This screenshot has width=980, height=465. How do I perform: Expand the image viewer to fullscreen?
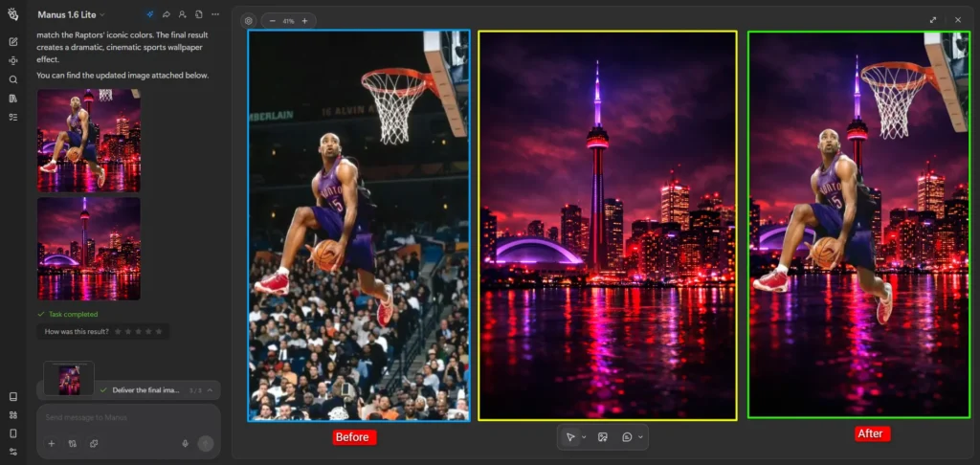[x=933, y=19]
